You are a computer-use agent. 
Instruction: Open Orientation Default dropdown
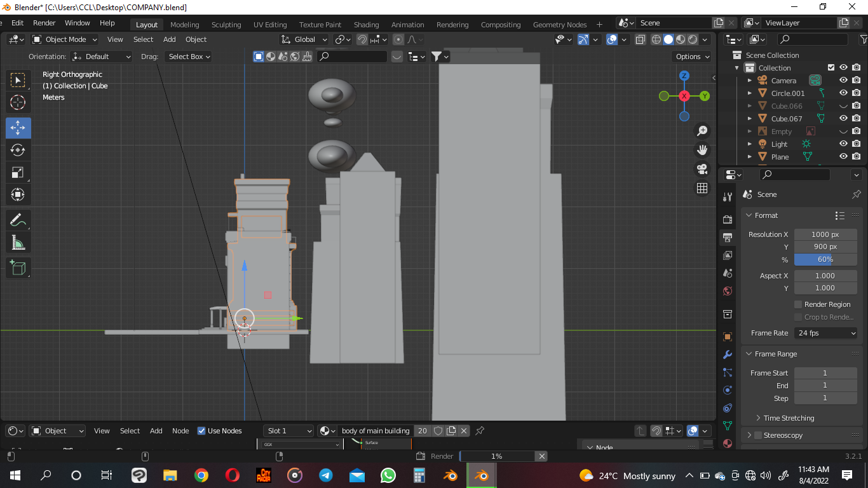(102, 57)
